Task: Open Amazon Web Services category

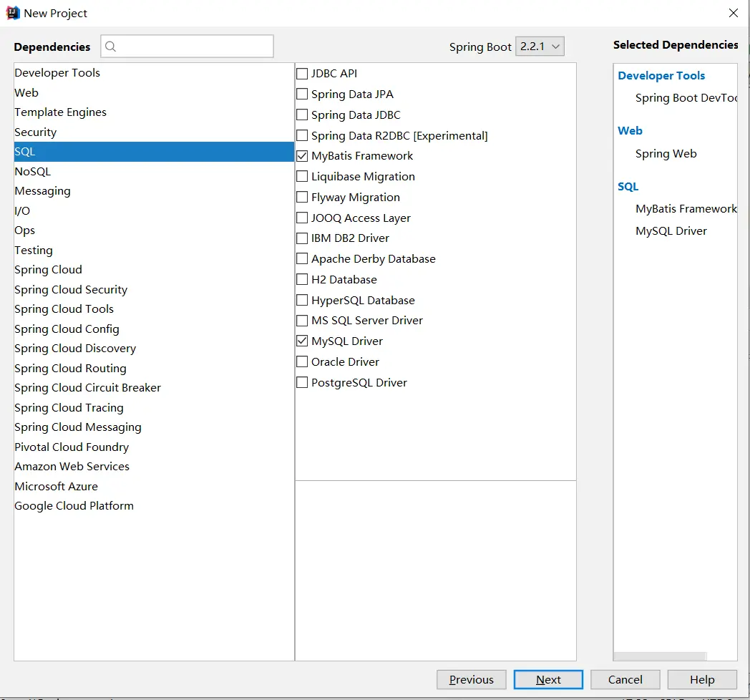Action: pos(154,467)
